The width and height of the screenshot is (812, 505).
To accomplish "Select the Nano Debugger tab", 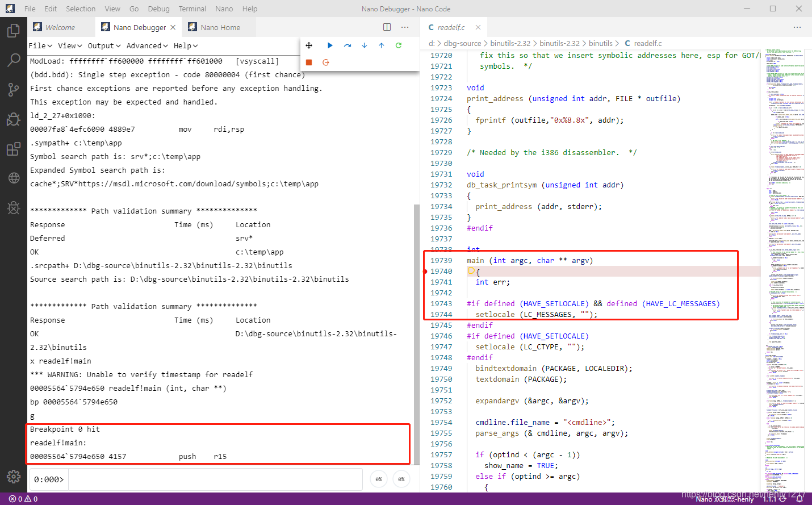I will pyautogui.click(x=139, y=27).
